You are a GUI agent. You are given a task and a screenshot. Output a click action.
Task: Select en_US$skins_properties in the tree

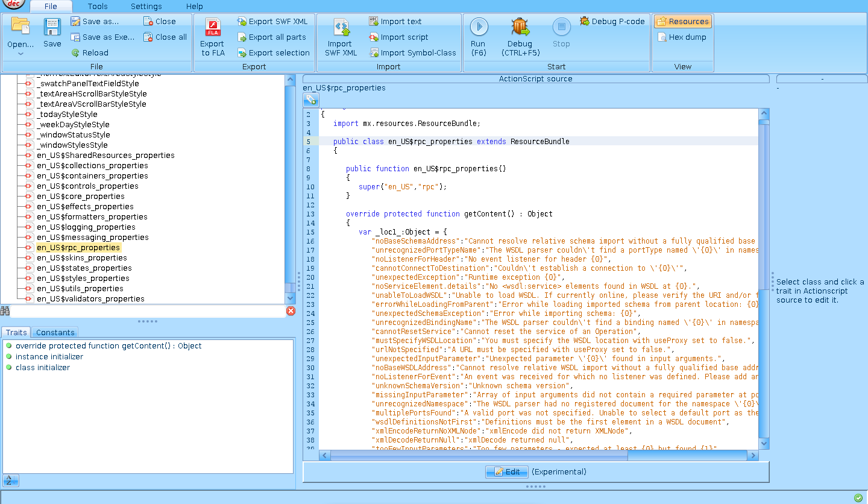point(81,258)
